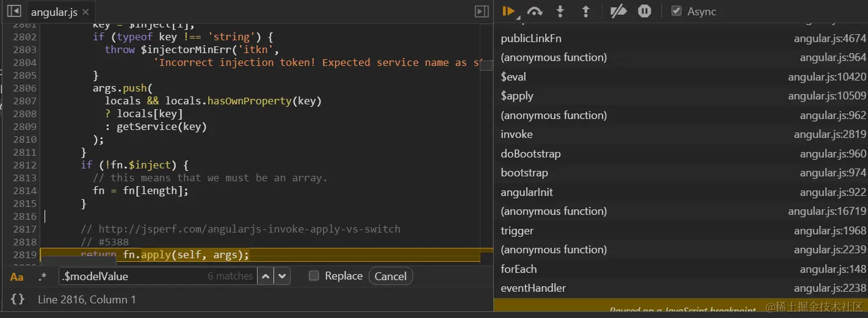This screenshot has width=868, height=318.
Task: Cancel the search bar
Action: pyautogui.click(x=390, y=276)
